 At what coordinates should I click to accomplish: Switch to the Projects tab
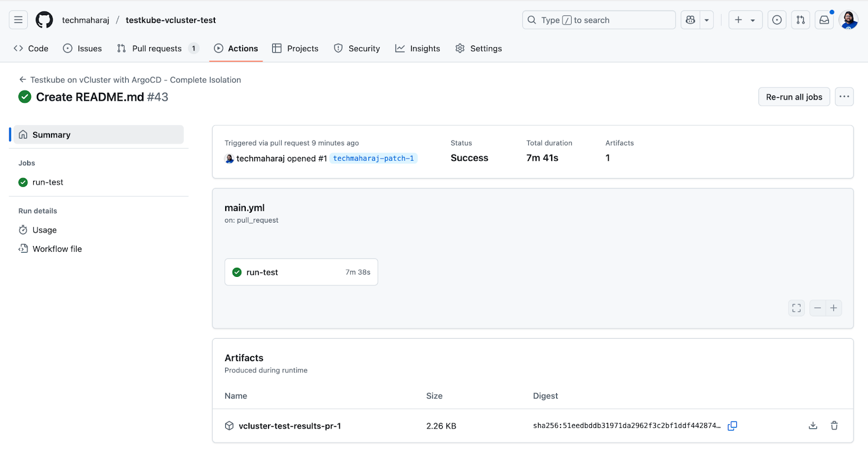coord(295,48)
